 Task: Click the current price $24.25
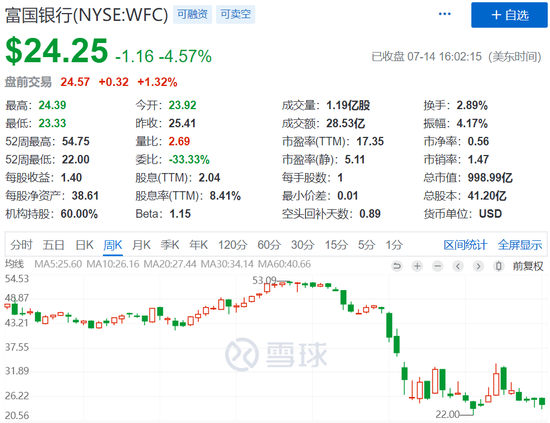pos(57,51)
